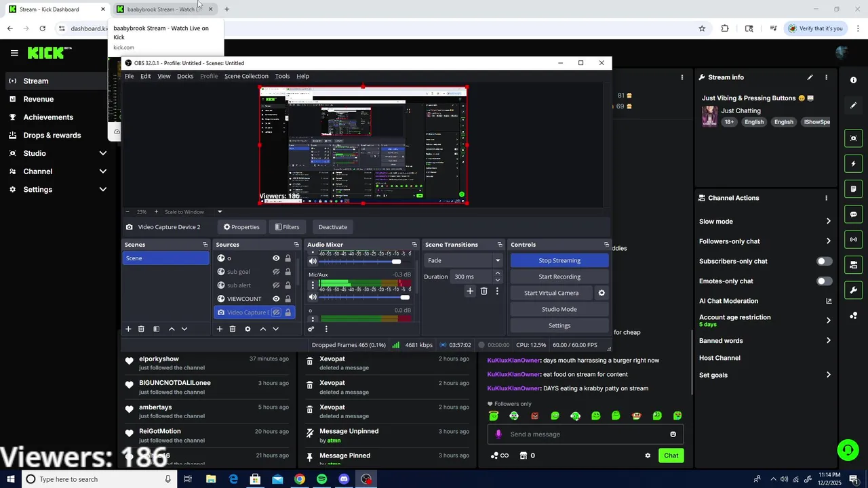Mute the Mic/Aux speaker icon

click(313, 297)
